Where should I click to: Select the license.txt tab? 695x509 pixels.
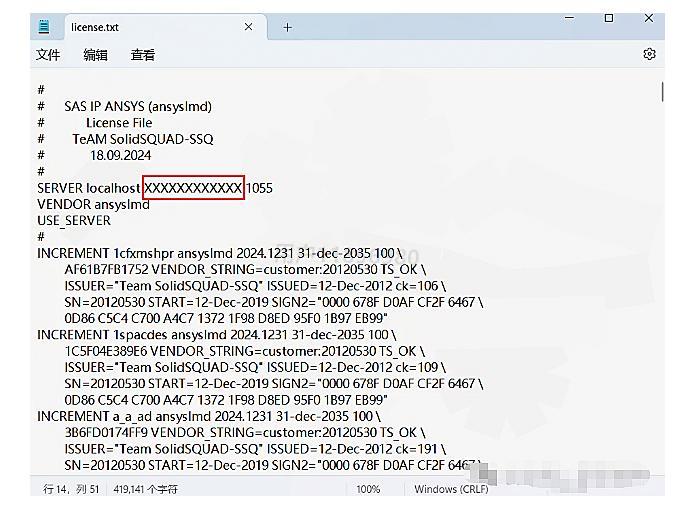pyautogui.click(x=165, y=27)
